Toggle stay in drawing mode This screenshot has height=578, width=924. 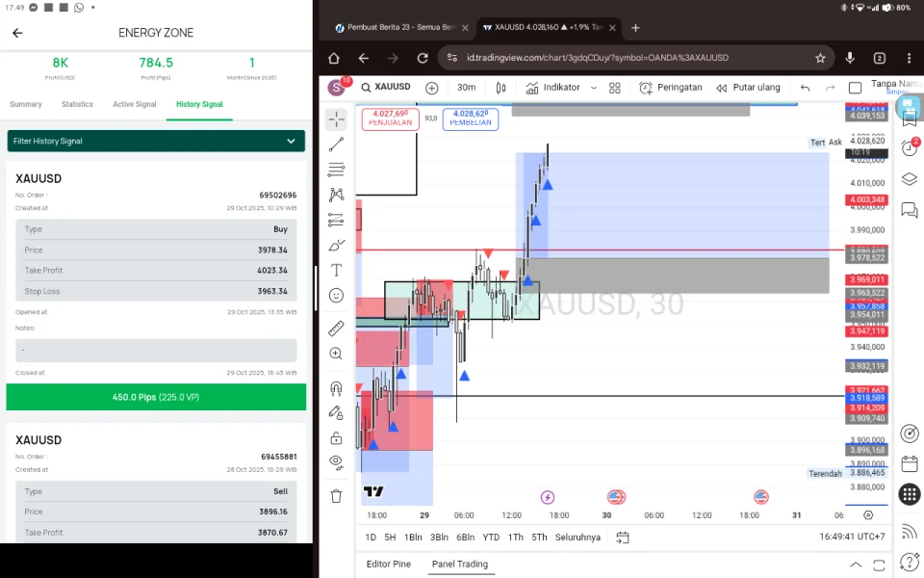point(337,413)
